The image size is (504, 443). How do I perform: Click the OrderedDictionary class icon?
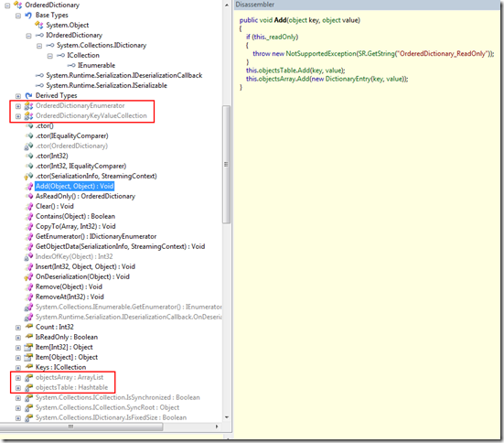(17, 5)
